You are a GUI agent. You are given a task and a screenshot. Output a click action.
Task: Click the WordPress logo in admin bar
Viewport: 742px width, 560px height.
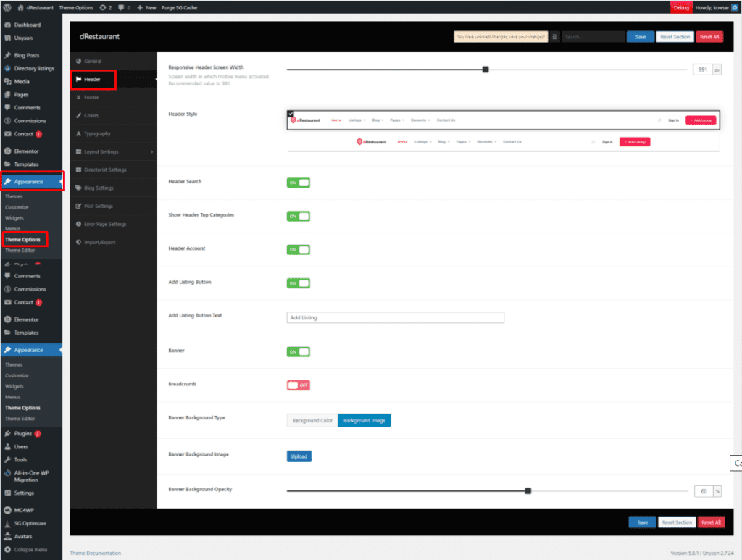tap(7, 7)
